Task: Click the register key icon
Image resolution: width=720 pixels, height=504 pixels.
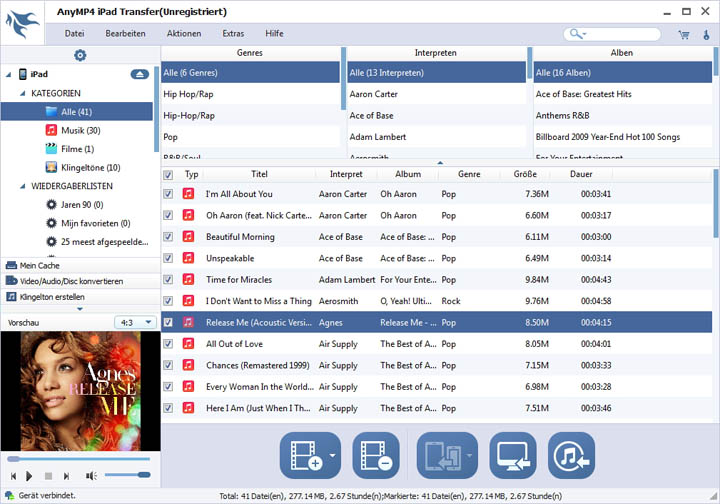Action: pos(706,35)
